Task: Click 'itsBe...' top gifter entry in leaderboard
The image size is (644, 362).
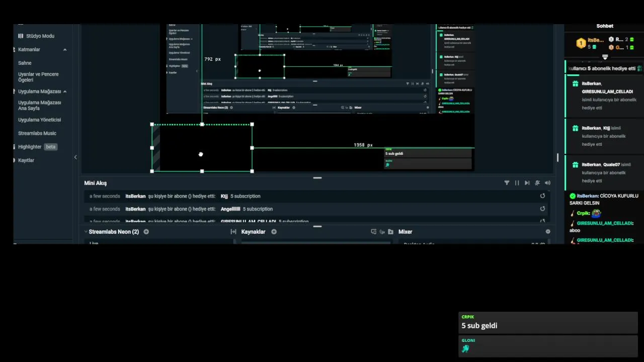Action: 596,40
